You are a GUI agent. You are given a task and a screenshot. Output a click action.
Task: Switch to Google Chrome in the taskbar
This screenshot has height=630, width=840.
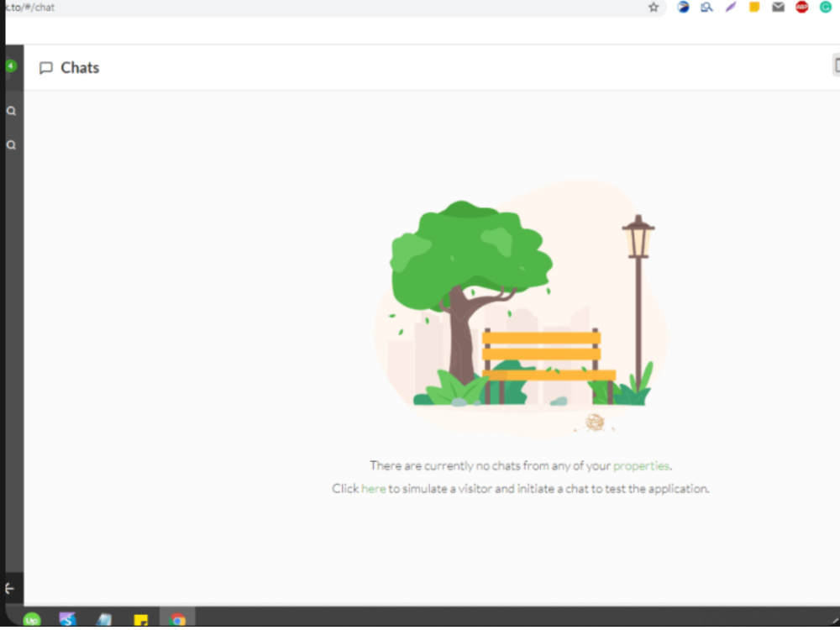(x=177, y=620)
